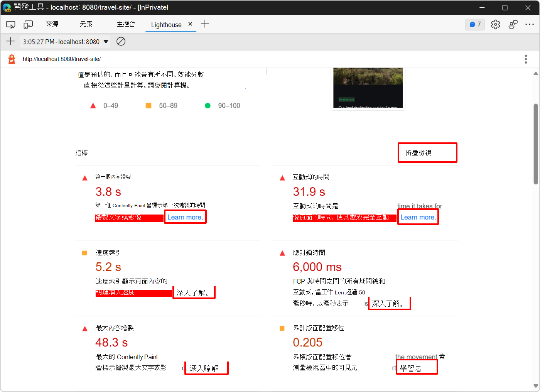The width and height of the screenshot is (540, 392).
Task: Open a new DevTools panel with the plus tab
Action: tap(205, 24)
